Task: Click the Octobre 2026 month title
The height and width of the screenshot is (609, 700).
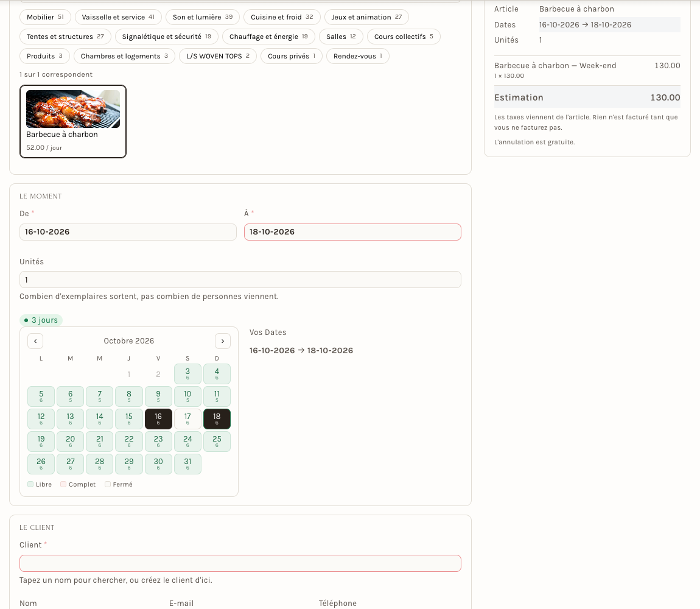Action: 129,341
